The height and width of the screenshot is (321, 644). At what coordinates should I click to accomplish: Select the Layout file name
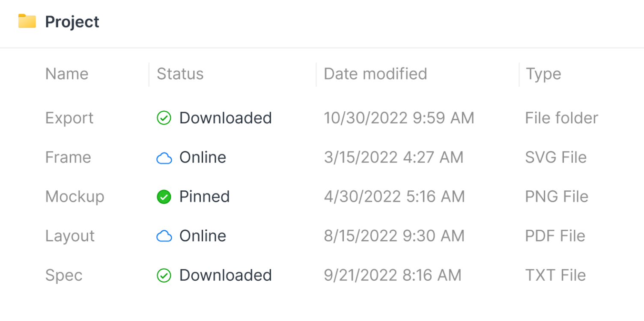[x=70, y=236]
